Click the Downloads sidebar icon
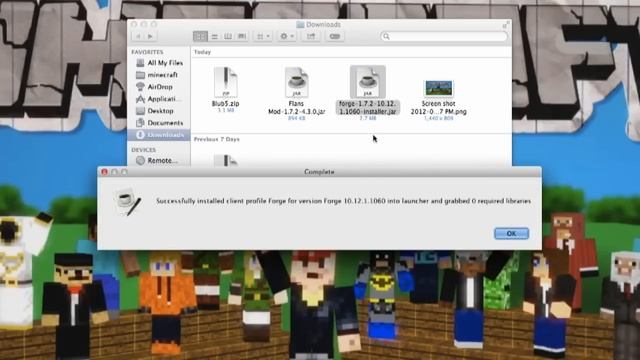Viewport: 640px width, 360px height. (x=140, y=135)
